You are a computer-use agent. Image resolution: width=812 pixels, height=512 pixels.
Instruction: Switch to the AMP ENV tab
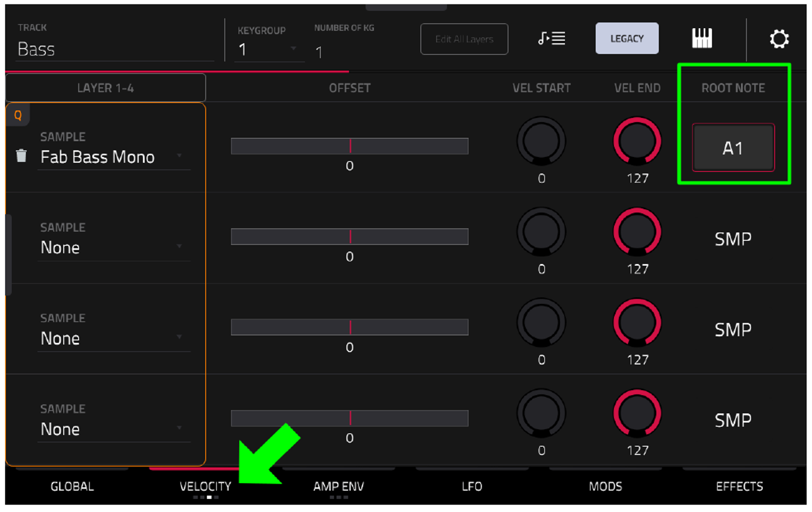pyautogui.click(x=339, y=486)
